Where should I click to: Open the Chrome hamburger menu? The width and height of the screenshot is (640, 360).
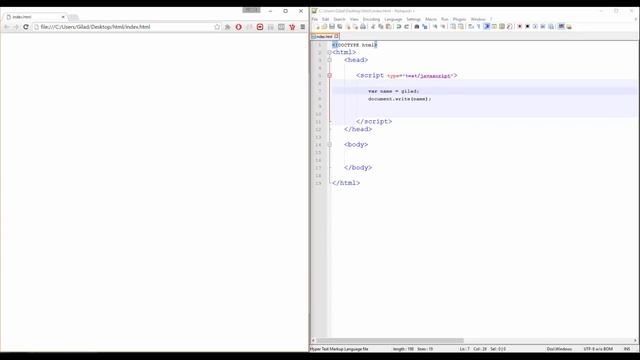coord(302,27)
